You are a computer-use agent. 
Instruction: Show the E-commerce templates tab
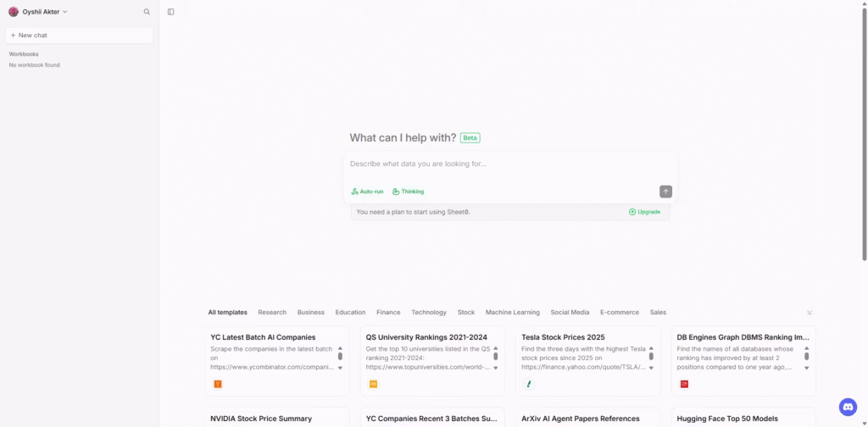pos(620,313)
